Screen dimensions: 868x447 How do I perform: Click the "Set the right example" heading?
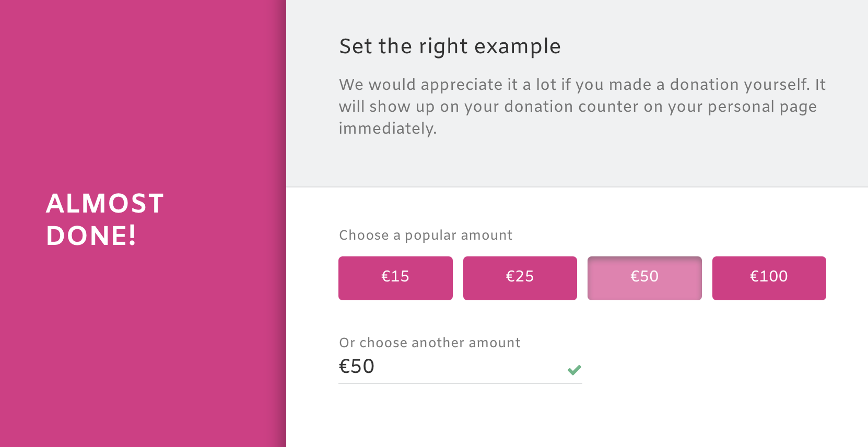[x=450, y=46]
